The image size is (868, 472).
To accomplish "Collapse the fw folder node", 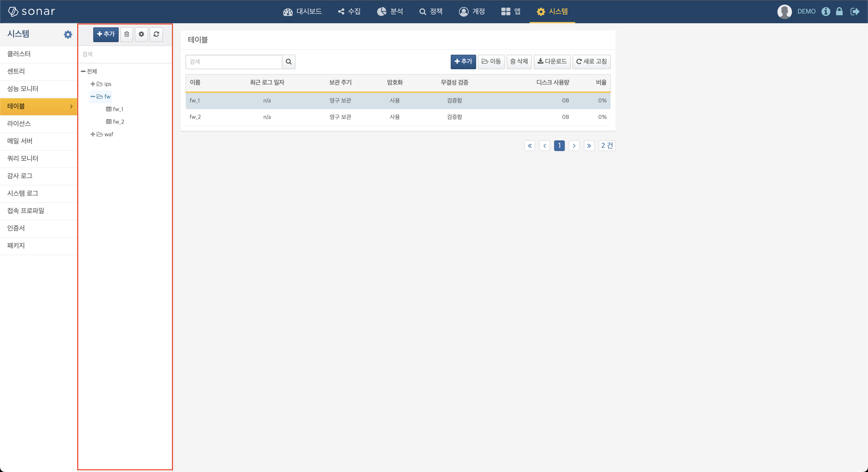I will tap(93, 97).
